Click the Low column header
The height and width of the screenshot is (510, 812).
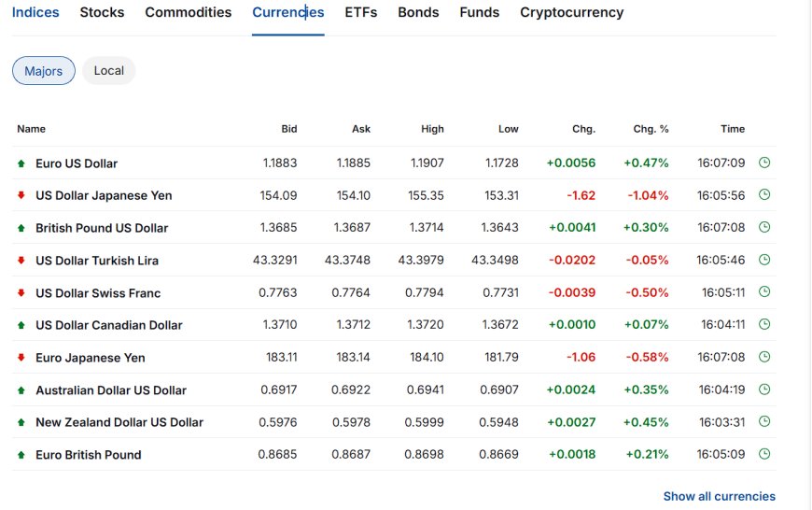pyautogui.click(x=509, y=129)
